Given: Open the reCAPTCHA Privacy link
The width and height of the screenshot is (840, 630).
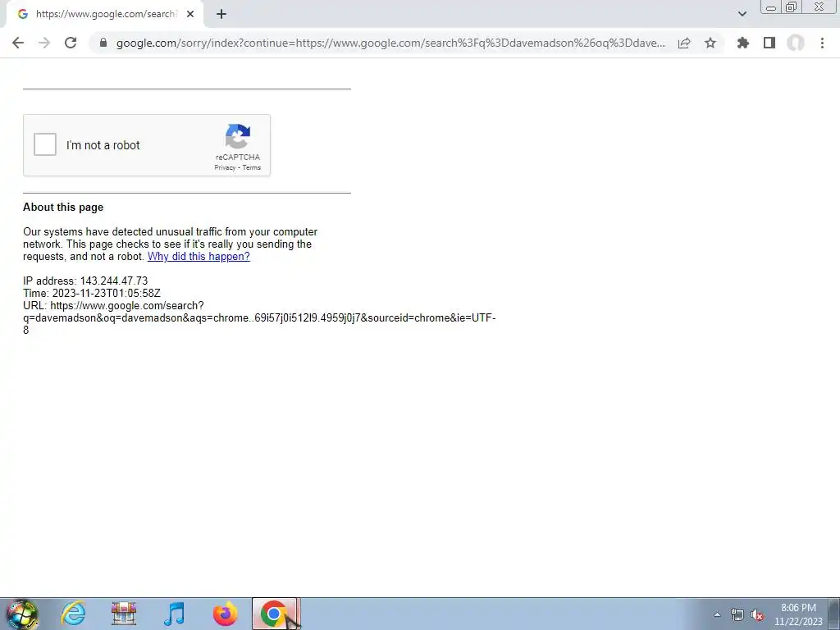Looking at the screenshot, I should click(225, 167).
